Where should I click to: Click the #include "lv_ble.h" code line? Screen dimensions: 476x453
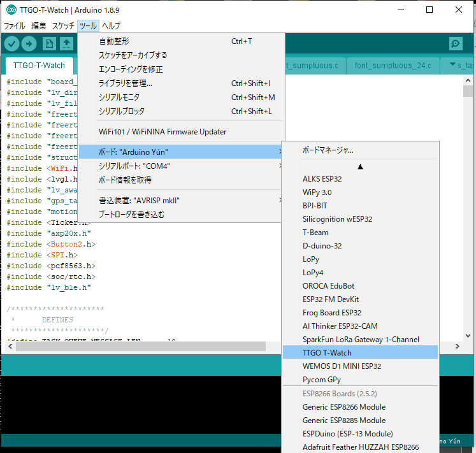point(48,287)
